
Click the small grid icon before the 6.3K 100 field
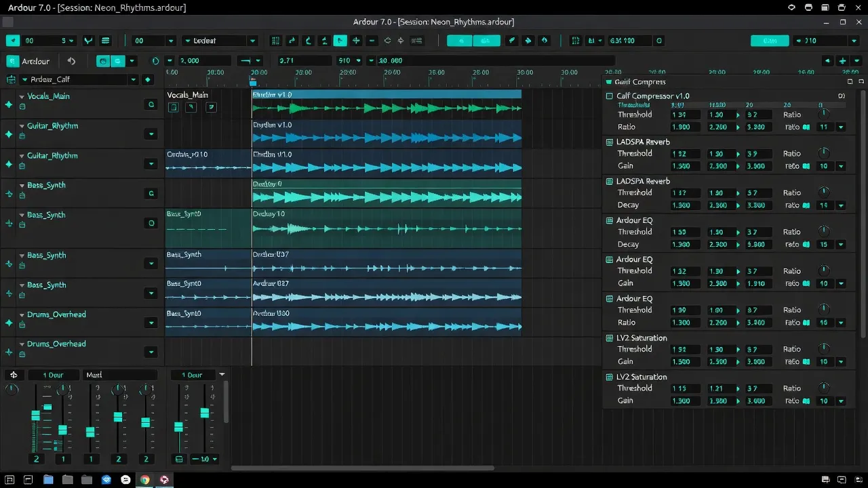point(575,41)
